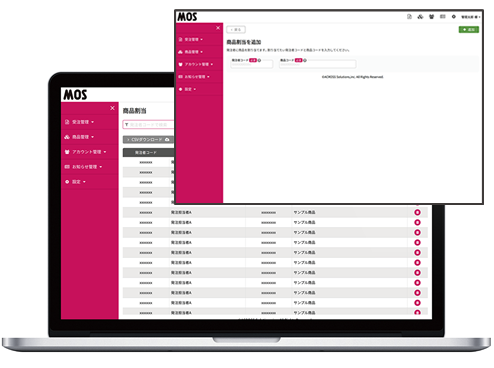Click the notice list icon in top header
Screen dimensions: 494x368
click(442, 17)
